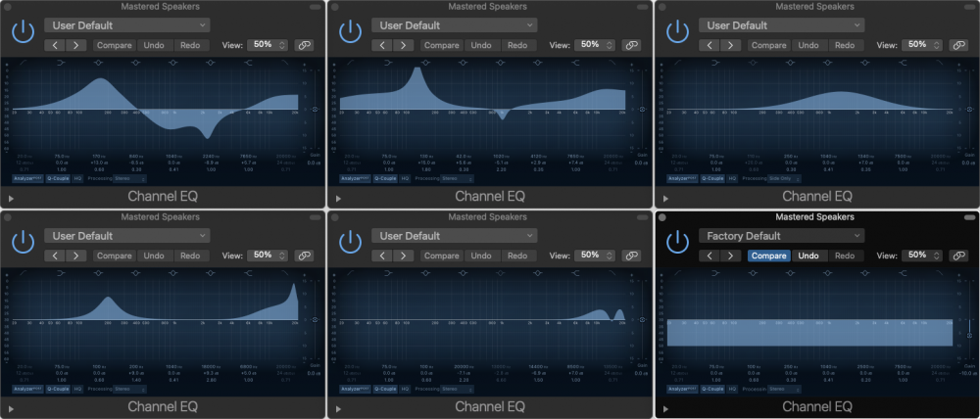
Task: Click Redo in bottom-left Channel EQ
Action: pyautogui.click(x=190, y=256)
